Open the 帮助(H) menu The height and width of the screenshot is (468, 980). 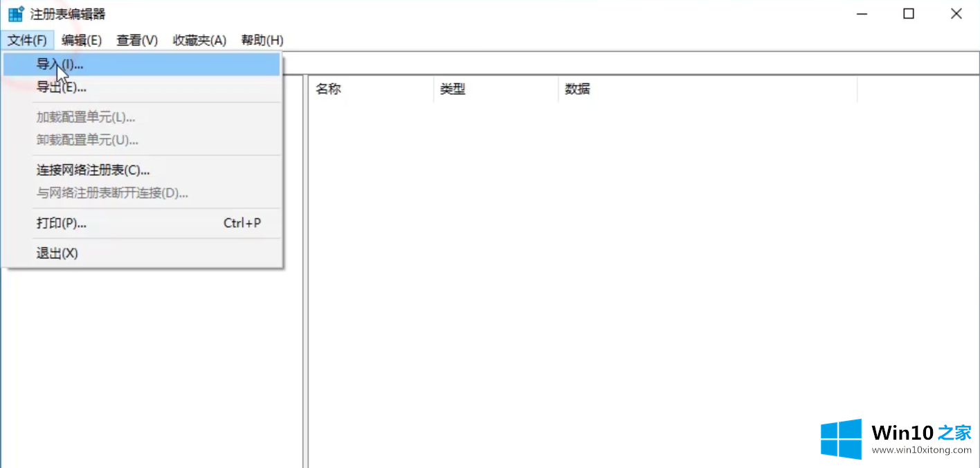tap(262, 40)
